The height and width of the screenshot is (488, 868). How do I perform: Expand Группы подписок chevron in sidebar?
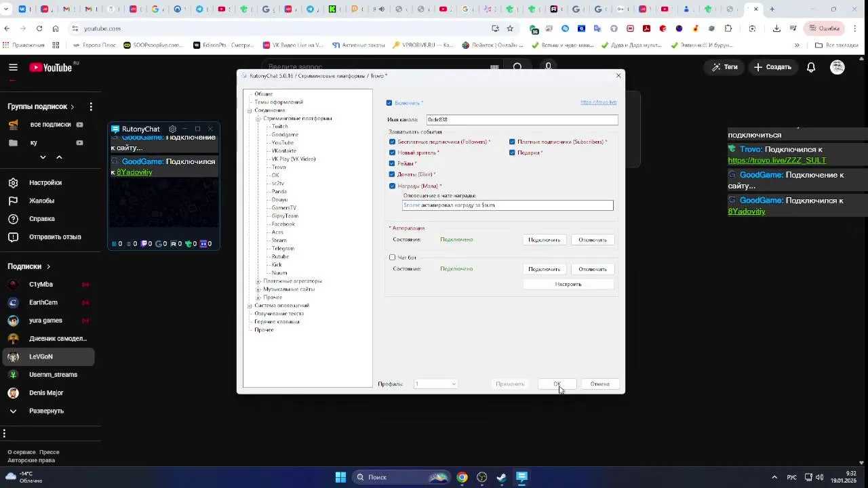click(x=72, y=106)
